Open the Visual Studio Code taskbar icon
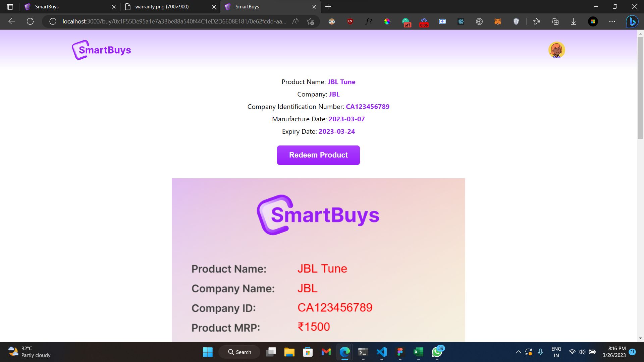Screen dimensions: 644x362 pos(382,352)
